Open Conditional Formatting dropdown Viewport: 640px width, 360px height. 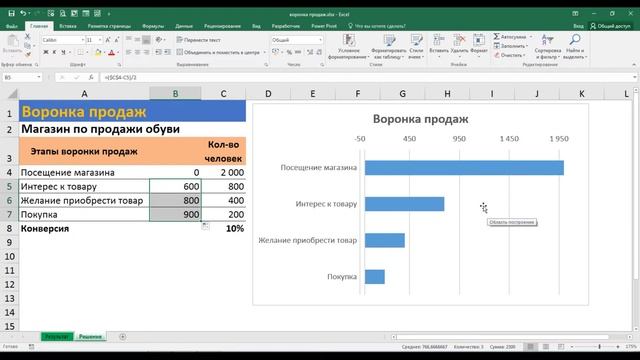point(349,47)
